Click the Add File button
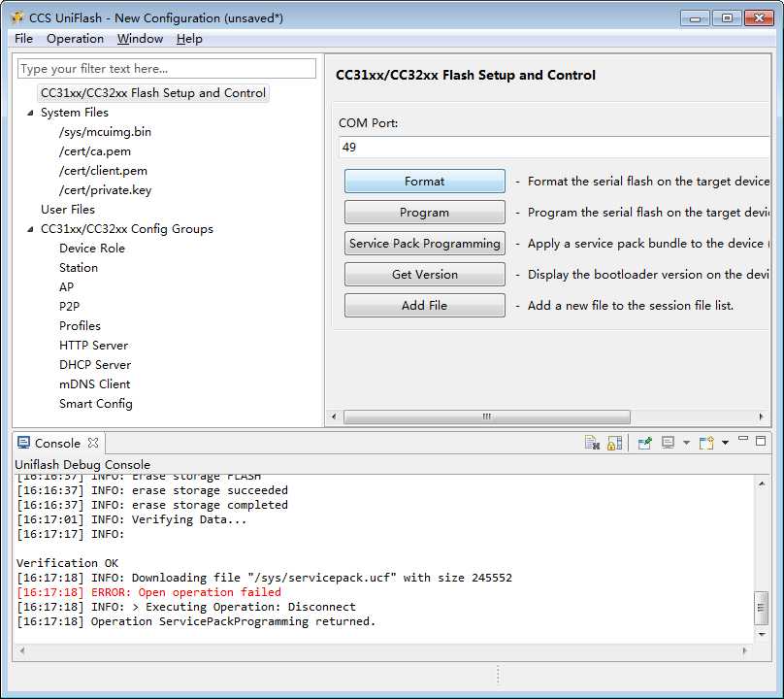784x699 pixels. [x=424, y=305]
